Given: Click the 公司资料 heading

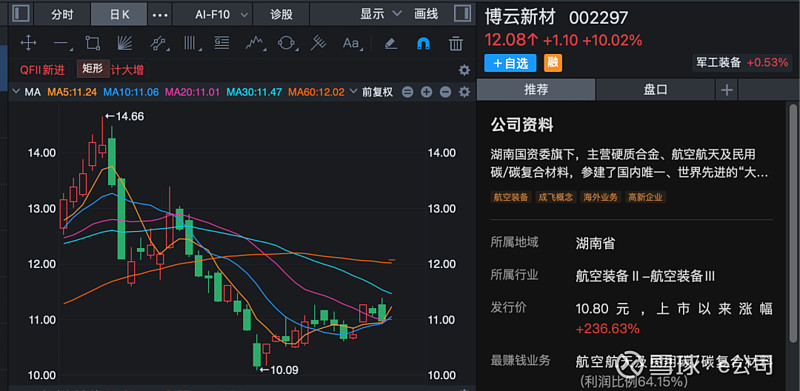Looking at the screenshot, I should pyautogui.click(x=522, y=125).
